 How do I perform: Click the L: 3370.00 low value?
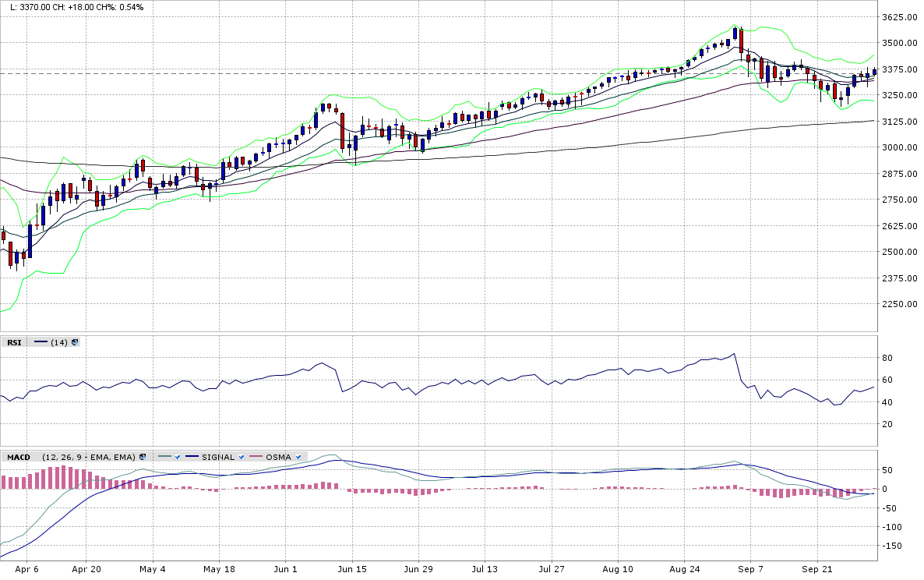(x=30, y=7)
